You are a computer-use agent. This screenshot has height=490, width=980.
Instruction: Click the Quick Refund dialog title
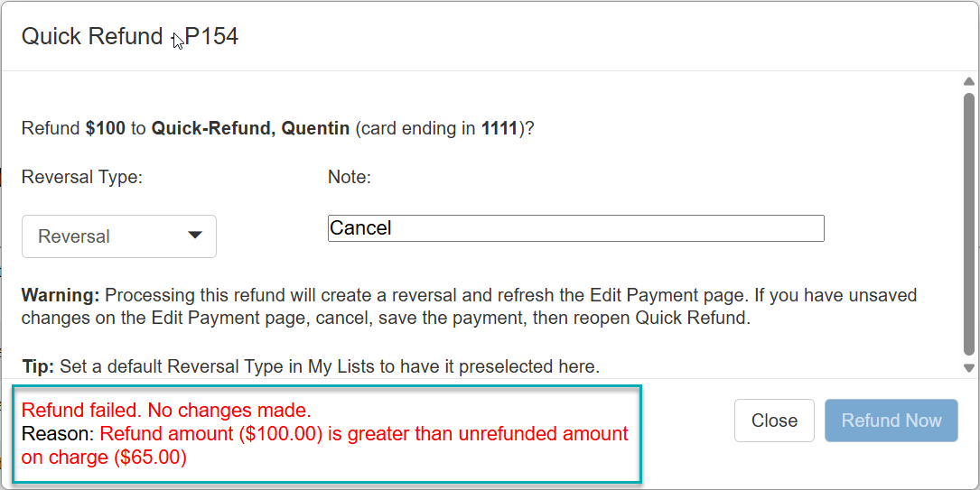pos(129,37)
